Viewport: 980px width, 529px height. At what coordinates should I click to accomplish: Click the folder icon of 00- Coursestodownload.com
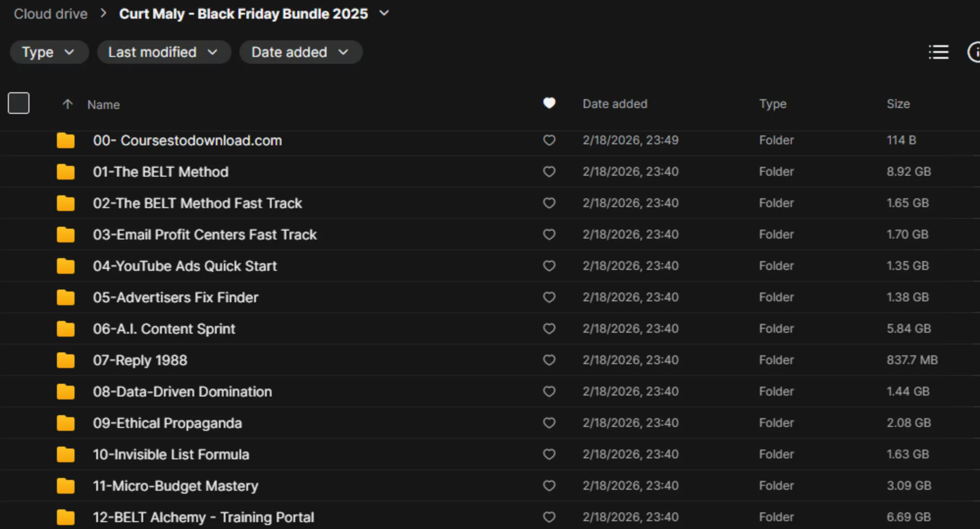click(x=65, y=140)
